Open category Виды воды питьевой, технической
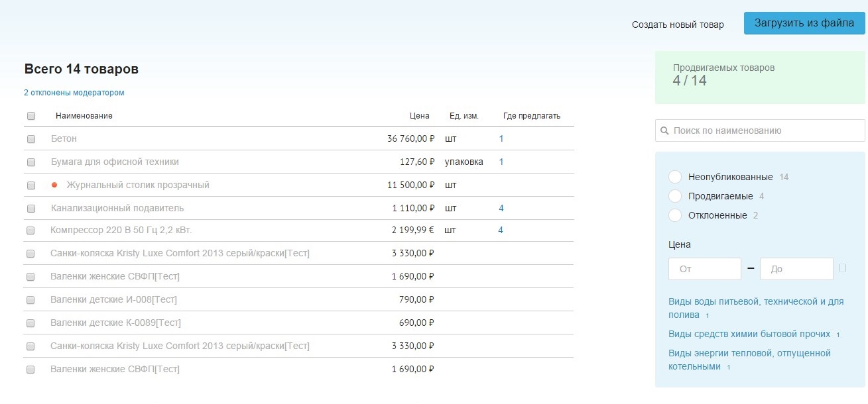Image resolution: width=868 pixels, height=404 pixels. coord(756,301)
